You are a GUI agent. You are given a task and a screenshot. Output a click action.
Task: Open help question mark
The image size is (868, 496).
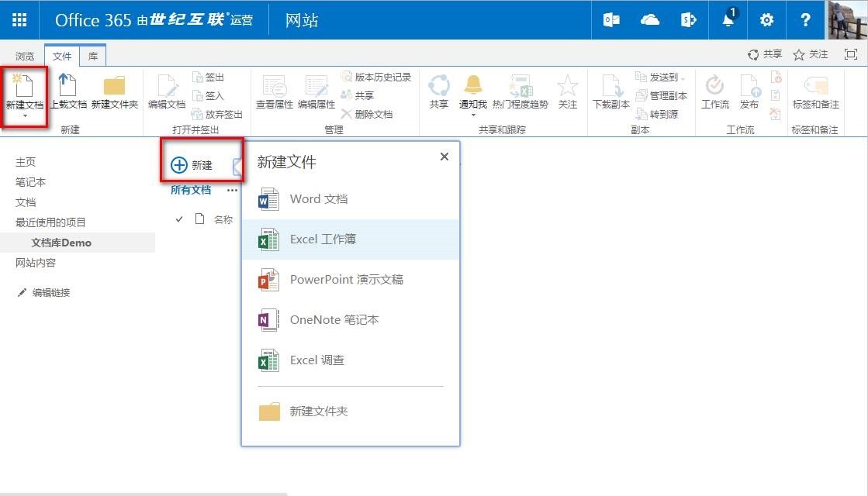coord(805,20)
